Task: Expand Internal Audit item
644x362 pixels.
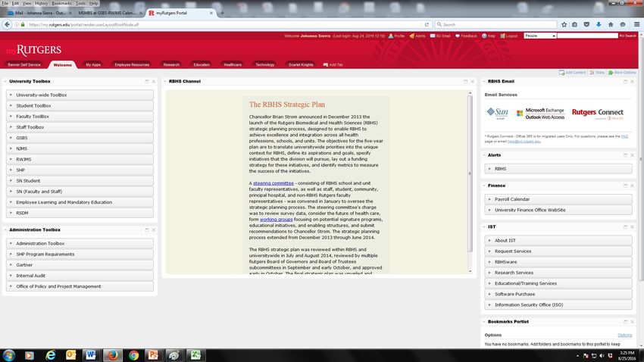Action: [x=80, y=276]
